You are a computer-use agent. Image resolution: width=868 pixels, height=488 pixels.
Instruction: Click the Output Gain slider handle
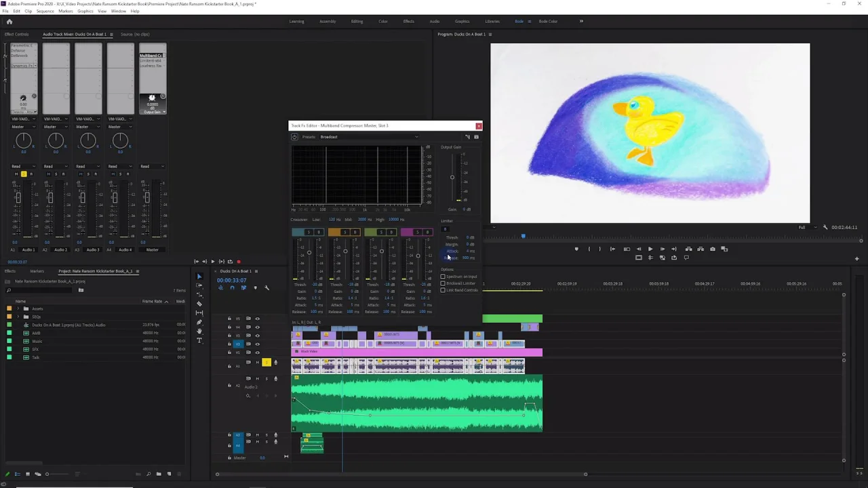coord(452,178)
